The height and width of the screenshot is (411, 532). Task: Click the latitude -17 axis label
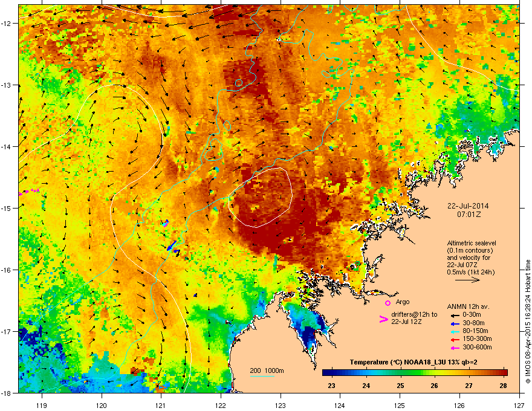click(x=7, y=331)
